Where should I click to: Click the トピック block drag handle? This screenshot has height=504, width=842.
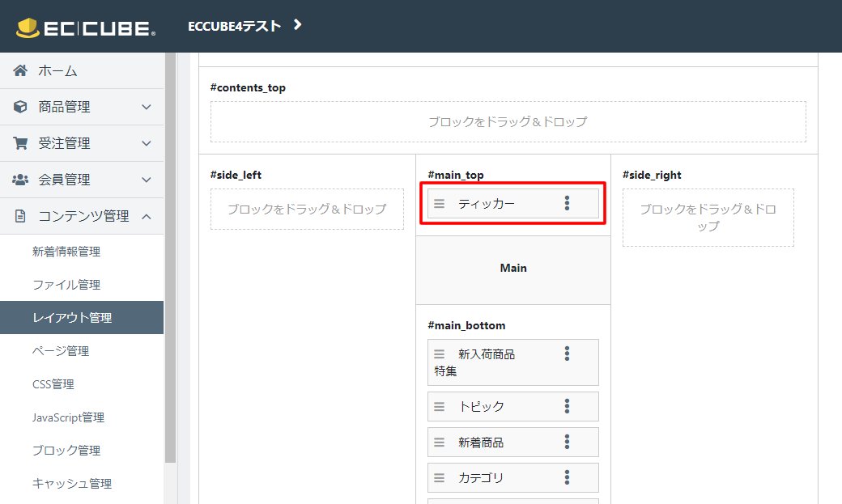tap(440, 407)
